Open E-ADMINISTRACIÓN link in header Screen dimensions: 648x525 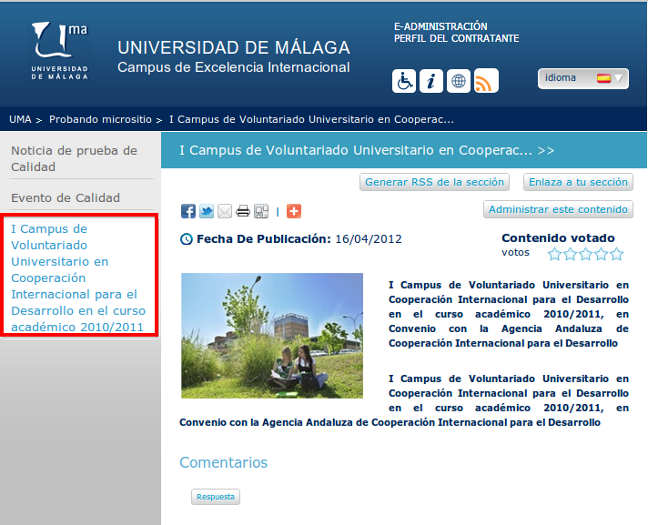441,26
